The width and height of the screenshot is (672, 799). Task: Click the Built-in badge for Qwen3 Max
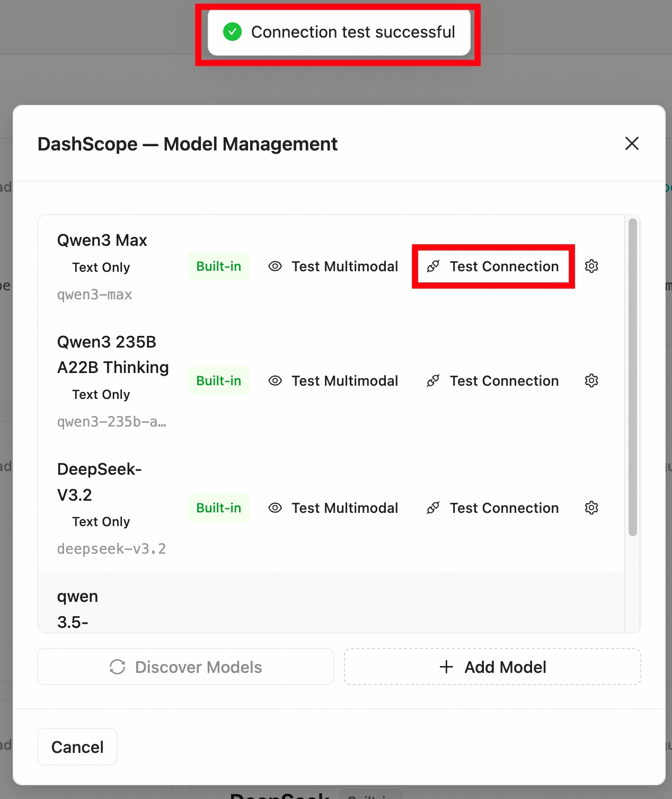click(219, 266)
